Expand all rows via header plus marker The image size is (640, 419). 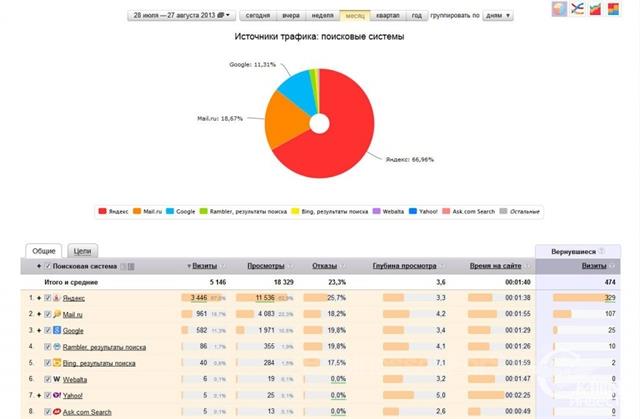point(39,266)
